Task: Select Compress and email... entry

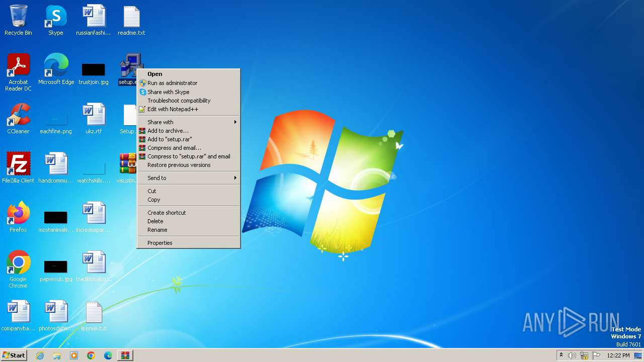Action: pyautogui.click(x=189, y=148)
